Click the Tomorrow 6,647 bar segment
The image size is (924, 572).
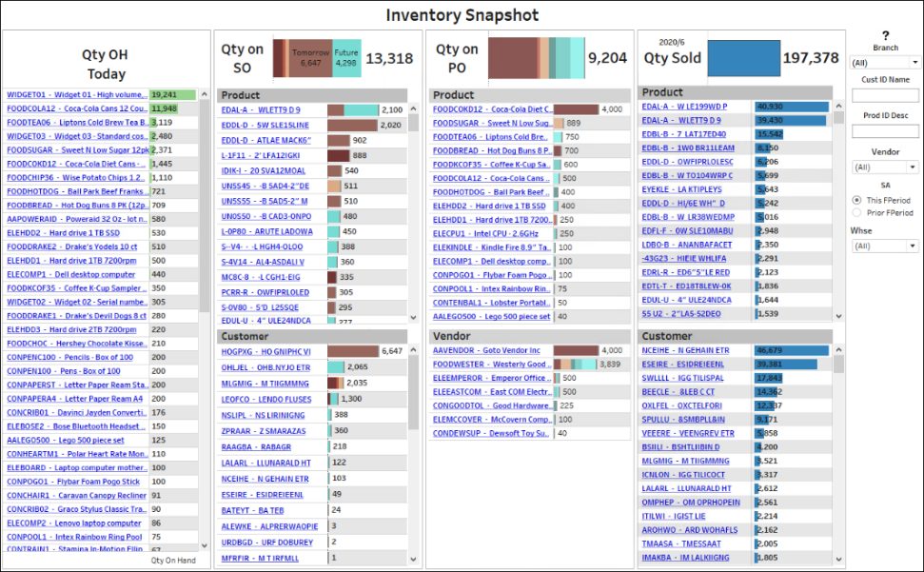pos(310,58)
